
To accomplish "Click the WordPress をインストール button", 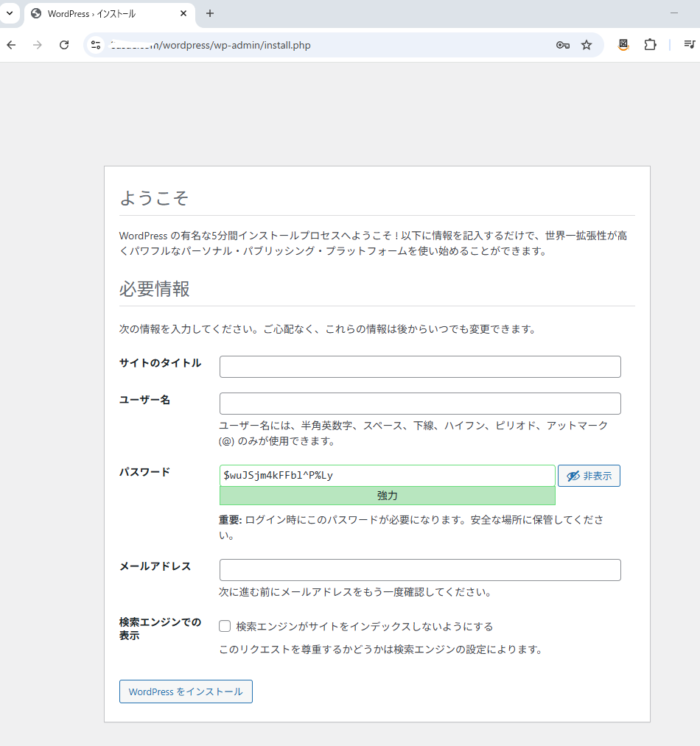I will (186, 692).
